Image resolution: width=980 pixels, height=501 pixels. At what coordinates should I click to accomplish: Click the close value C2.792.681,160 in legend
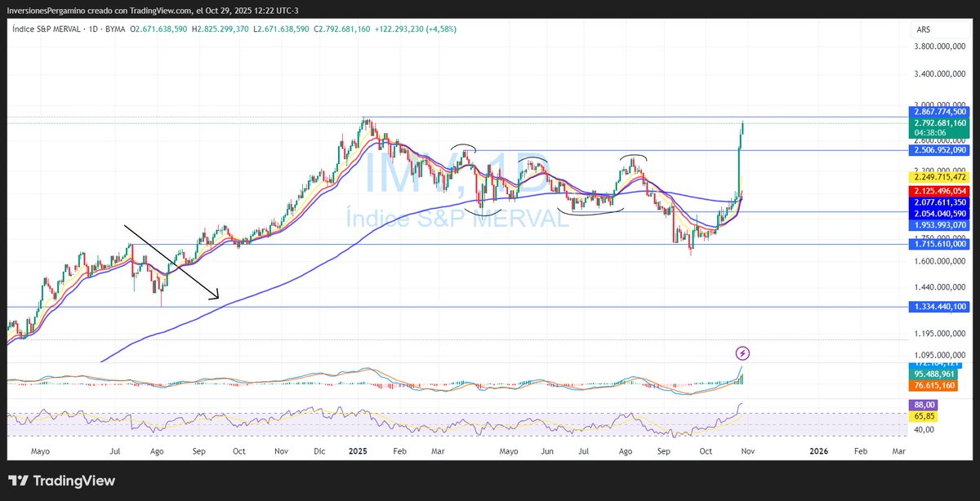pyautogui.click(x=342, y=29)
